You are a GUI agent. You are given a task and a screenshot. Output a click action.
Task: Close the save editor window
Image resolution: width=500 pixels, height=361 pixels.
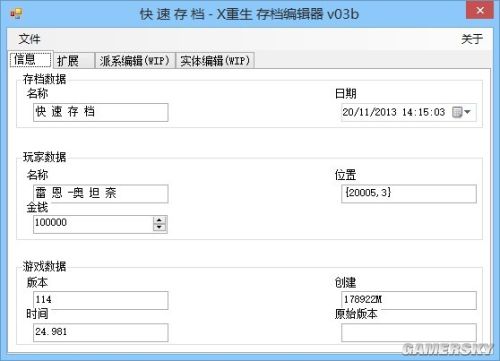480,10
